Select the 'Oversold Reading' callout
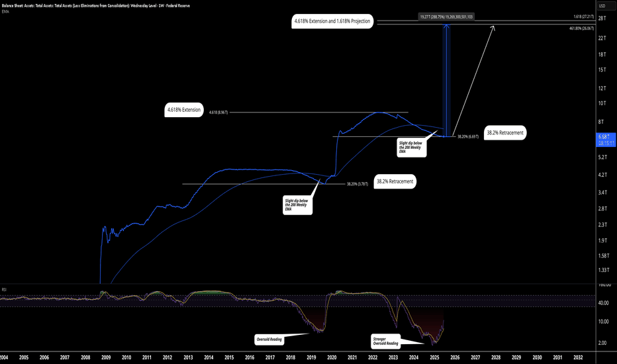Screen dimensions: 617x364 tap(269, 340)
